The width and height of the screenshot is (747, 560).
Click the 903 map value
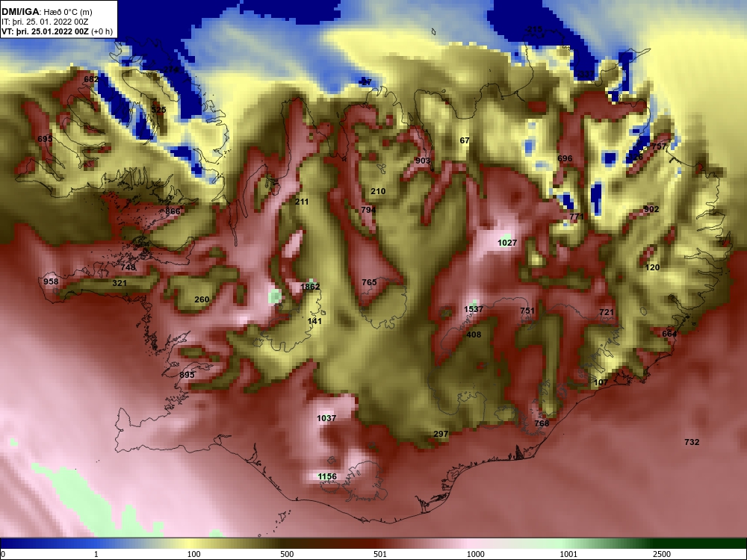point(423,161)
